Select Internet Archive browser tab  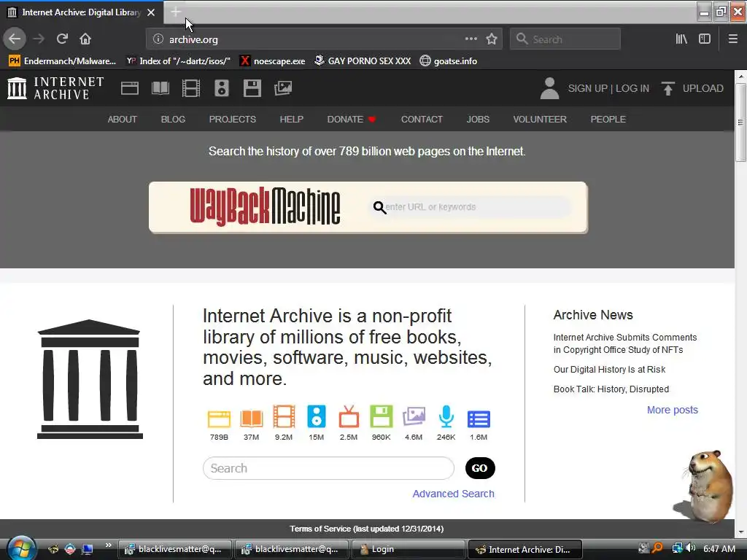click(x=82, y=12)
